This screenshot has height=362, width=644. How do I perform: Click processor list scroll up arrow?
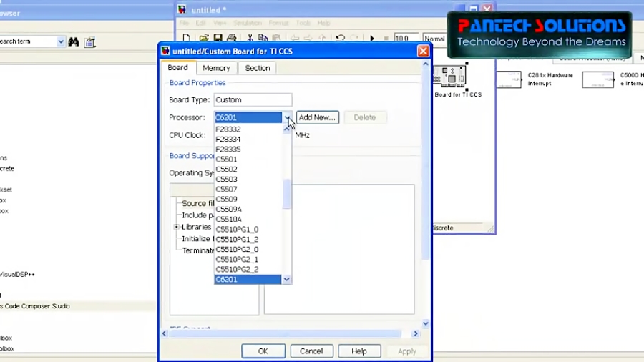(x=286, y=129)
